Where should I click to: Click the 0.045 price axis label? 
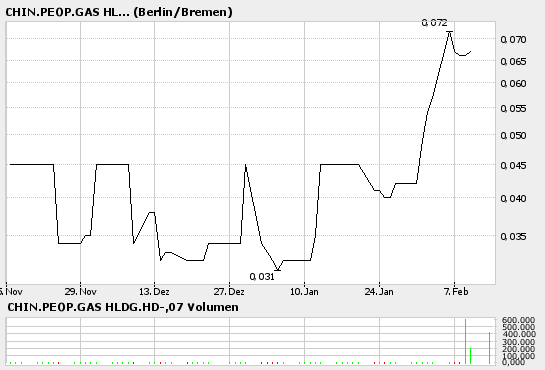pyautogui.click(x=513, y=165)
